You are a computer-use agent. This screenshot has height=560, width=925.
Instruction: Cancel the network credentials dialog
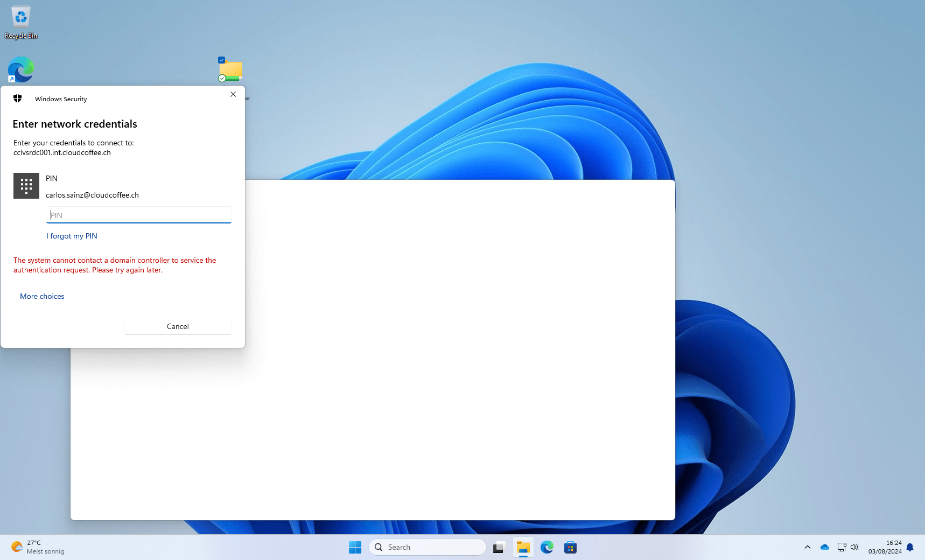point(178,326)
